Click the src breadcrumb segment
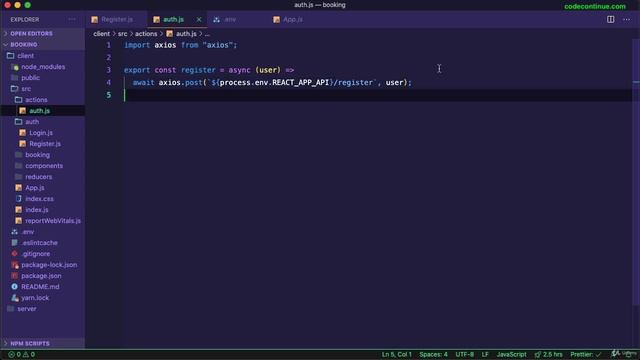640x360 pixels. coord(122,34)
